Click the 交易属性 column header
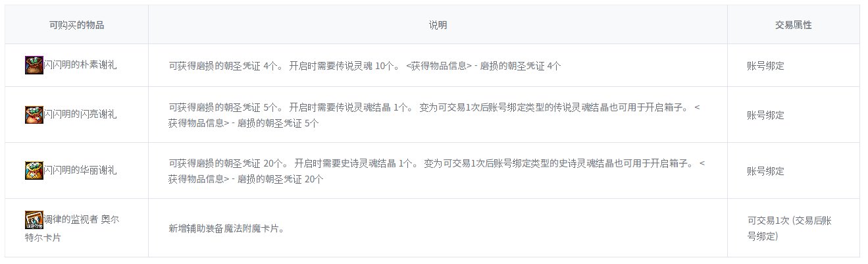This screenshot has width=868, height=264. coord(793,25)
